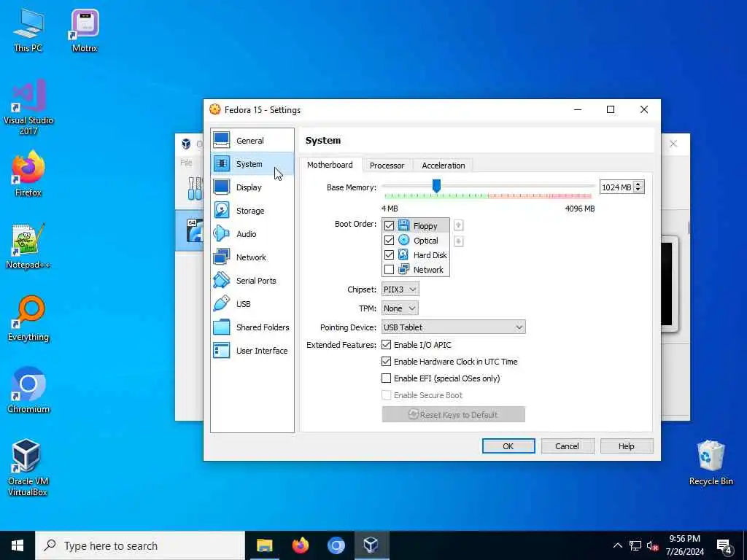Open the Audio settings category

[x=252, y=234]
